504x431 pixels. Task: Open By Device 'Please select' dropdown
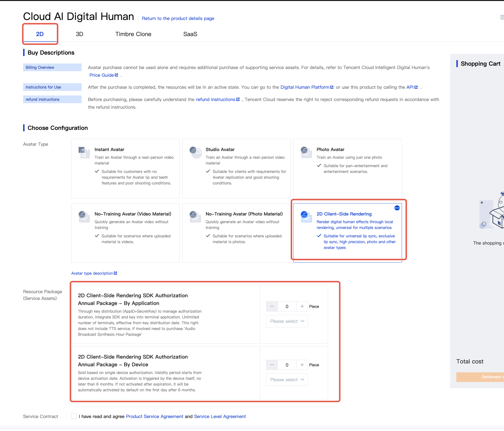pyautogui.click(x=287, y=380)
